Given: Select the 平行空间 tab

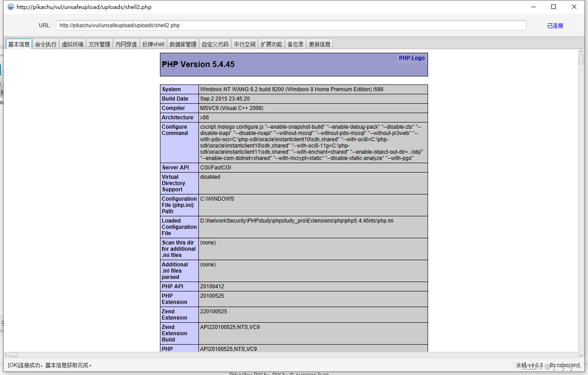Looking at the screenshot, I should pyautogui.click(x=245, y=44).
